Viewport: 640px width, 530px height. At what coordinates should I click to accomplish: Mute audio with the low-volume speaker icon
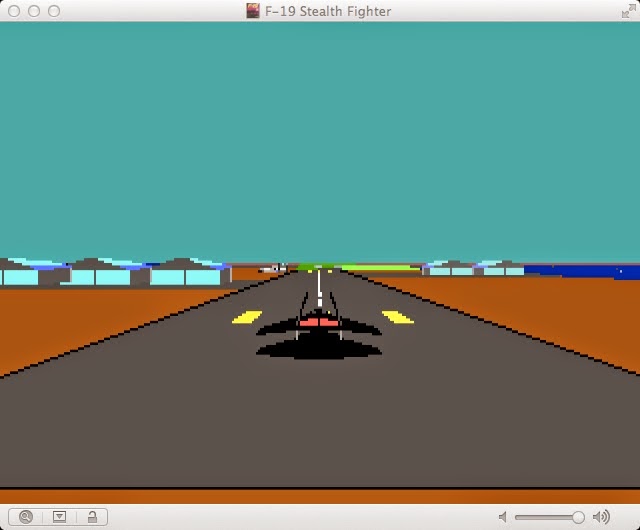click(503, 517)
